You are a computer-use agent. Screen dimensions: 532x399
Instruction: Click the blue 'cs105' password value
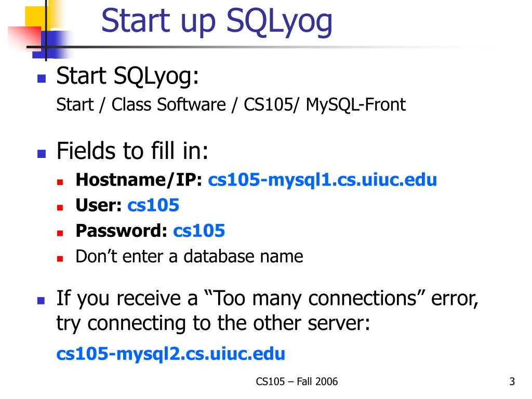199,231
